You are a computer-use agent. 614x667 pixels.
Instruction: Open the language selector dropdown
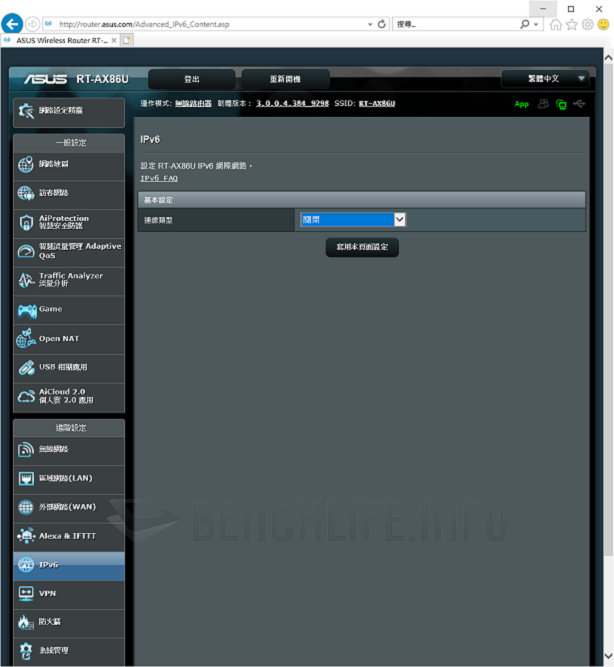pos(545,79)
